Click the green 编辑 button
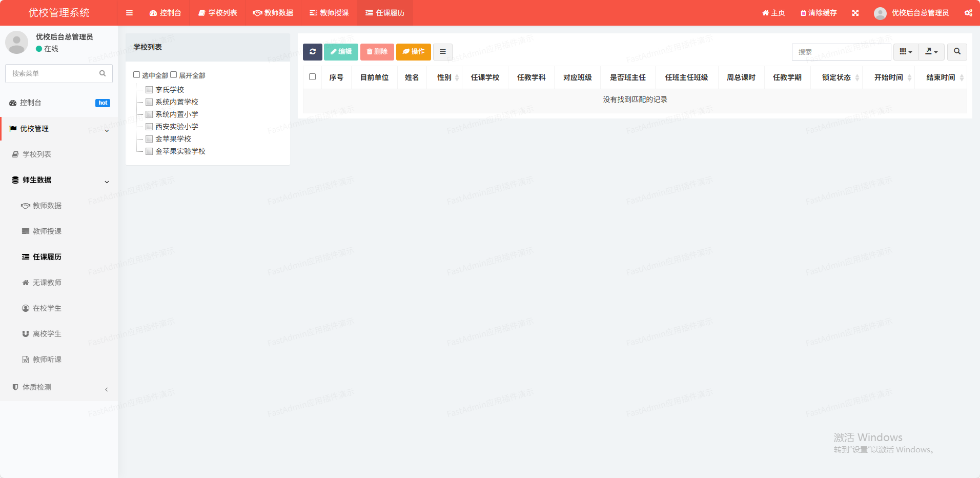This screenshot has width=980, height=478. click(341, 52)
